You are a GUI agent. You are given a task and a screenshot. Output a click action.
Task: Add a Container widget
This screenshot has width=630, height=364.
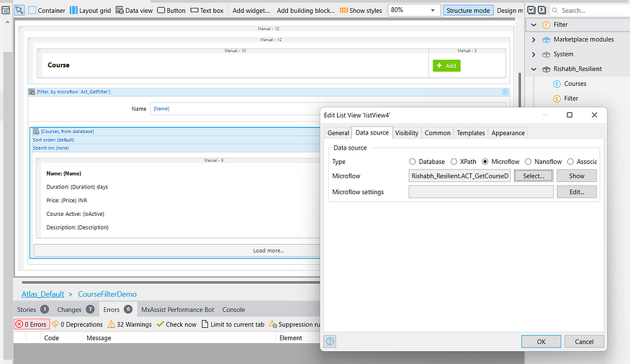point(47,11)
